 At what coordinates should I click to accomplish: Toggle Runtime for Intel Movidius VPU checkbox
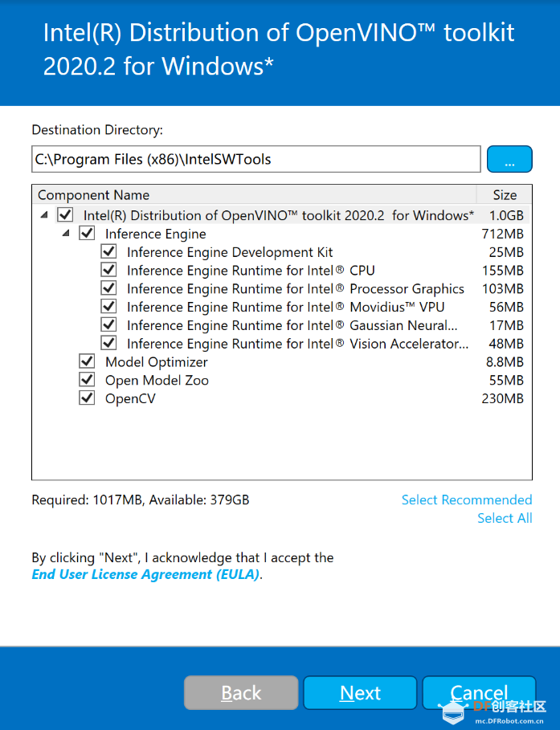pos(108,306)
